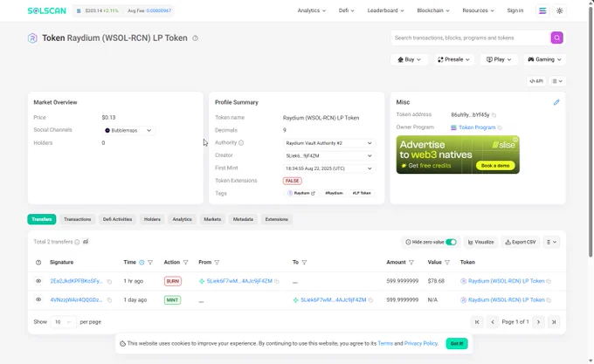Expand the Analytics menu

pyautogui.click(x=311, y=10)
